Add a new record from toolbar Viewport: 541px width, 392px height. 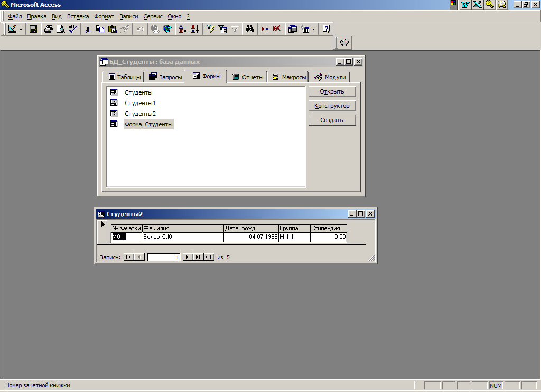coord(265,29)
